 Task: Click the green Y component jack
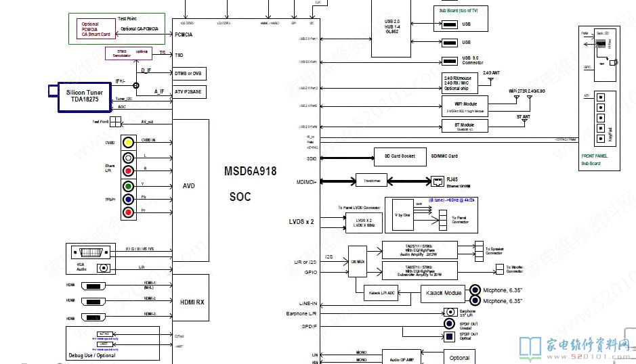tap(127, 186)
